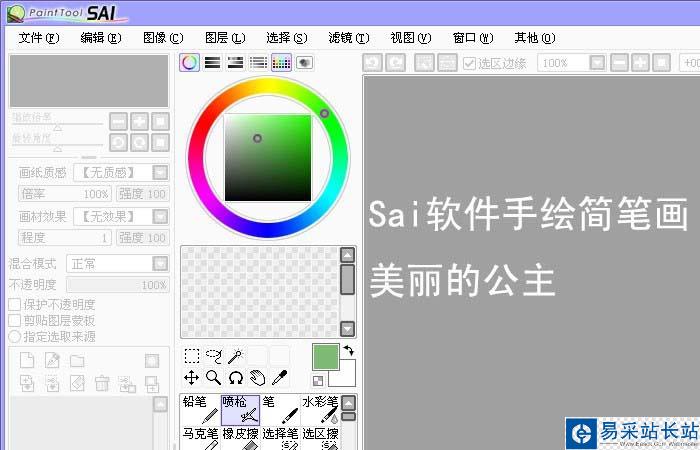Open the 窗口(W) menu
This screenshot has height=450, width=700.
[473, 38]
